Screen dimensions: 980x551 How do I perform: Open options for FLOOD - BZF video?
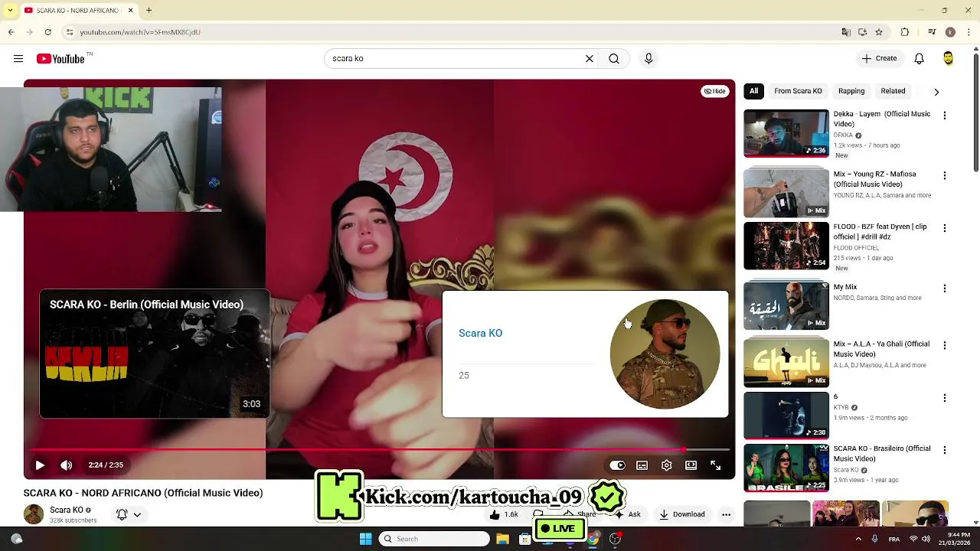[945, 228]
